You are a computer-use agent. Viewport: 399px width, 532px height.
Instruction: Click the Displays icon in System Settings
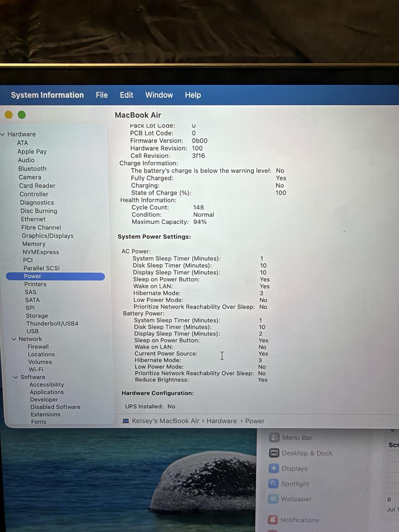273,468
